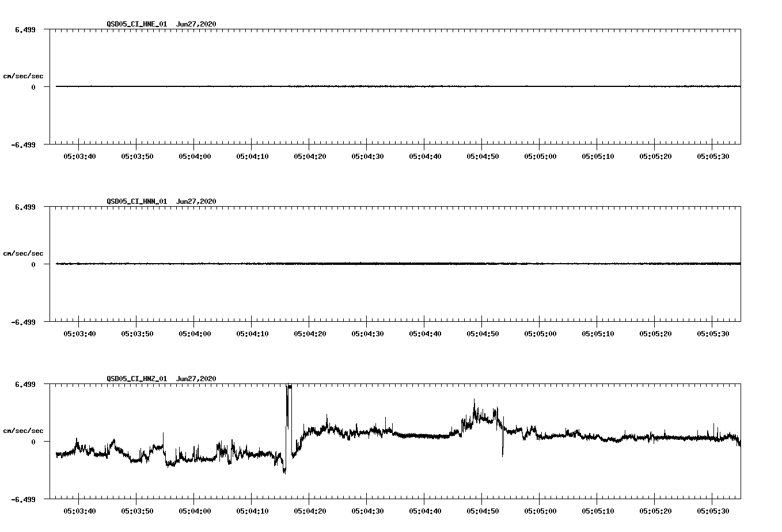
Task: Click the 6.499 upper limit on HNE plot
Action: tap(25, 29)
